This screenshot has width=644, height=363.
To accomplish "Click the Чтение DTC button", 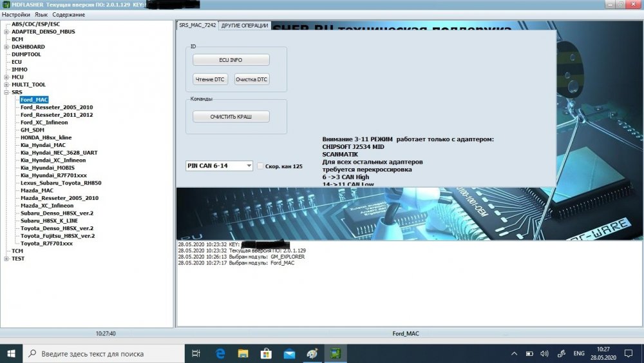I will (x=210, y=79).
